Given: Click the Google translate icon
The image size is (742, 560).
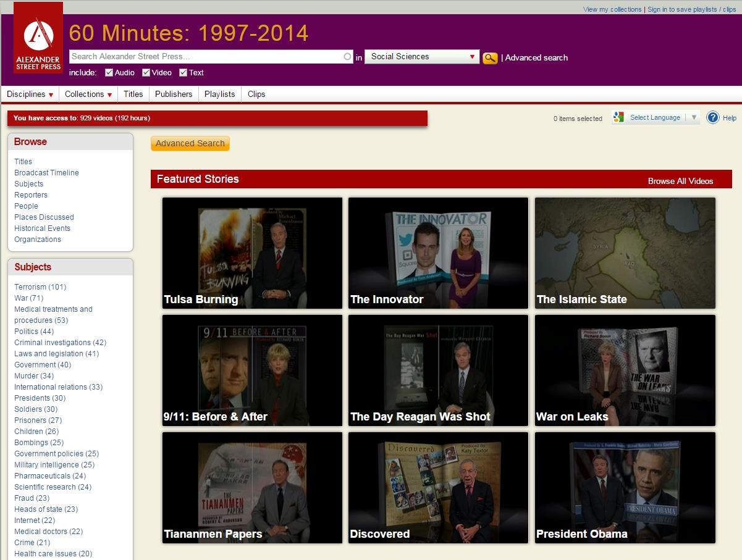Looking at the screenshot, I should pos(620,117).
